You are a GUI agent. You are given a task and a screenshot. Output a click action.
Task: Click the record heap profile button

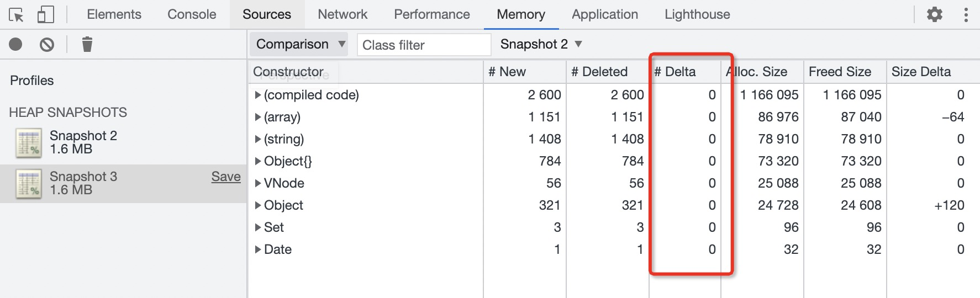tap(15, 44)
